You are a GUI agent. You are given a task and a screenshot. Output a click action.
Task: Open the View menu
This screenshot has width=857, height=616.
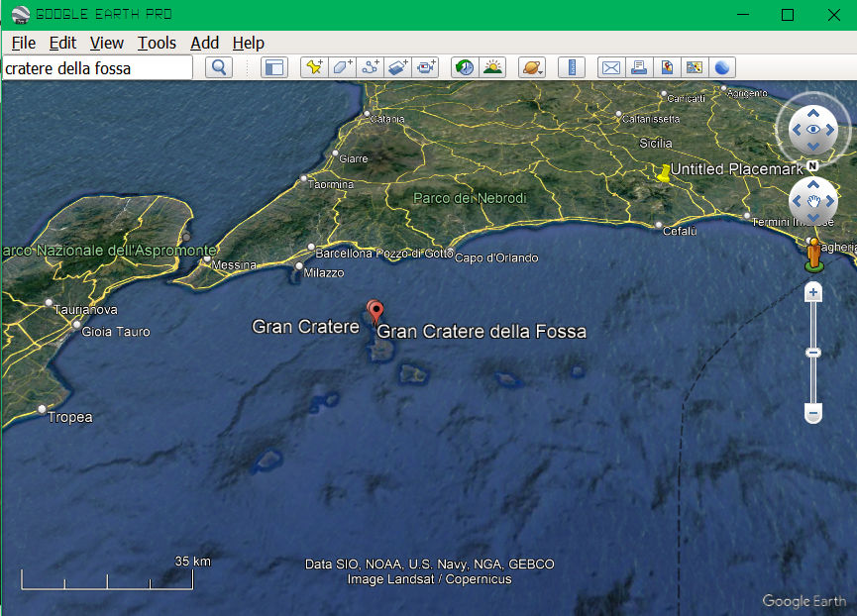(x=106, y=43)
